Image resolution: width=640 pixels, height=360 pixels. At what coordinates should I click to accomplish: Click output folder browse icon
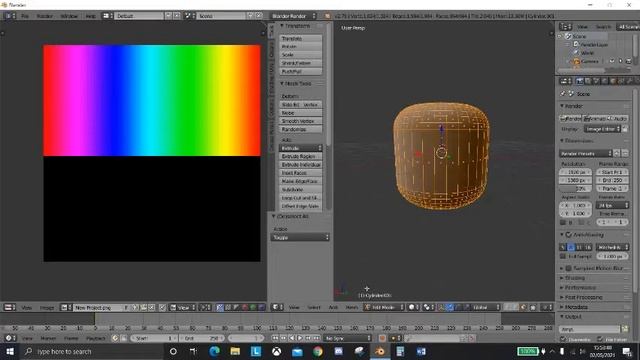tap(624, 329)
